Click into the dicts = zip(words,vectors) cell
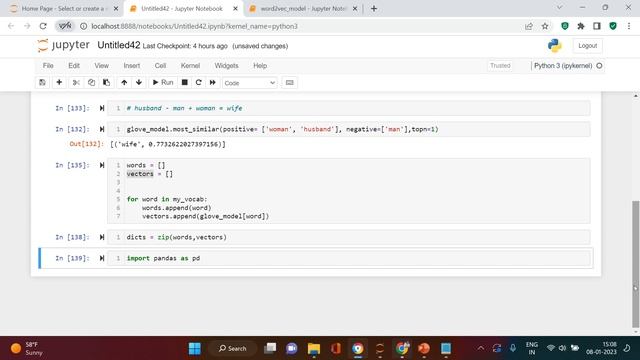The width and height of the screenshot is (640, 360). (349, 237)
